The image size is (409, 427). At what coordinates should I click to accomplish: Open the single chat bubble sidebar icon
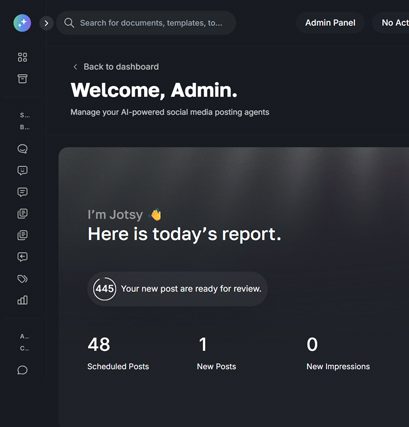coord(22,370)
